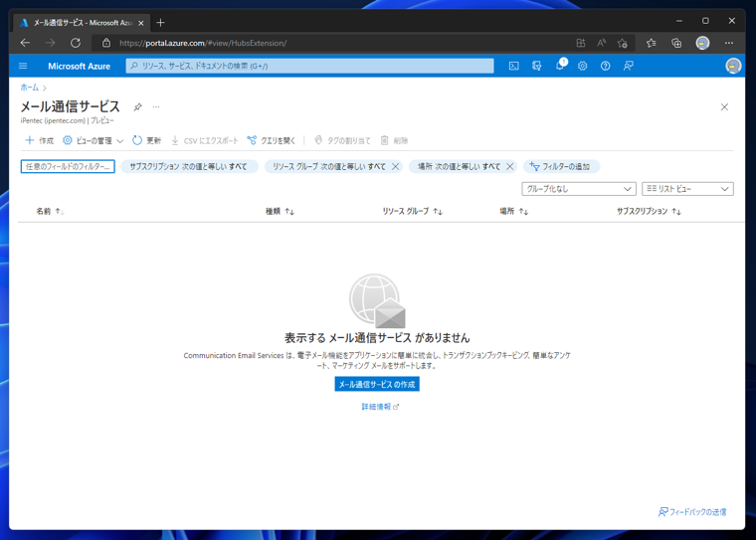Remove the 場所 filter

pyautogui.click(x=509, y=166)
